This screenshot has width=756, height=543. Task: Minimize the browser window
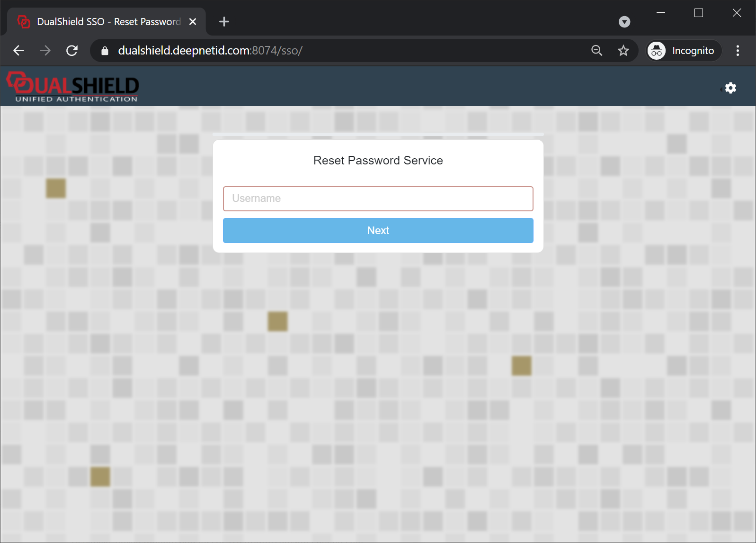pos(661,13)
